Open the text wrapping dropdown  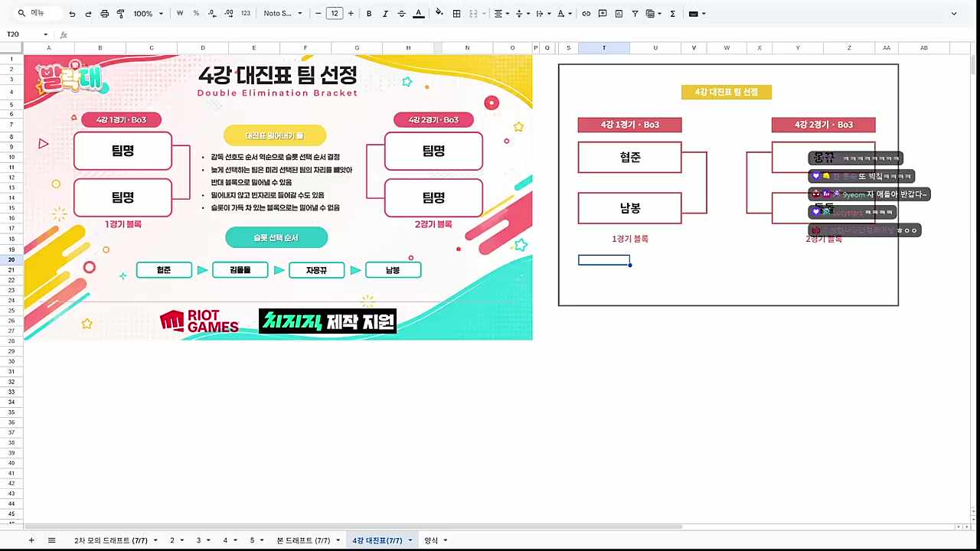click(x=542, y=14)
